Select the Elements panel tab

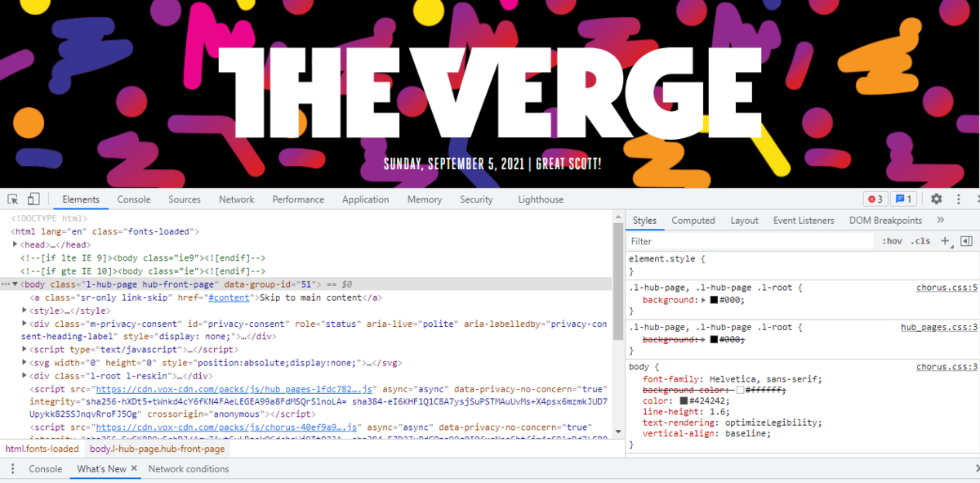click(x=81, y=199)
